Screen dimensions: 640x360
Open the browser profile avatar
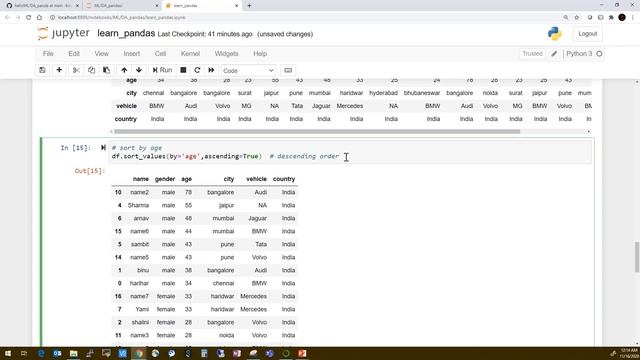click(x=622, y=18)
